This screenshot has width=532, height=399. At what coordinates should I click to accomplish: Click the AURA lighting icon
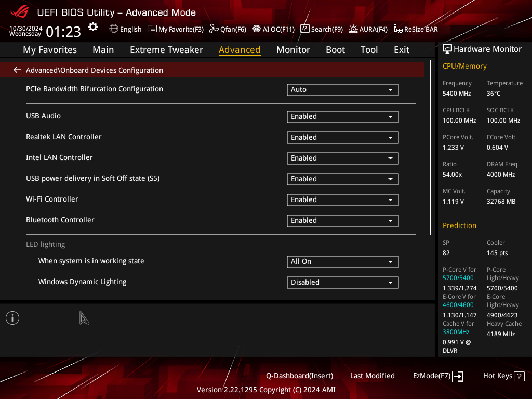click(353, 29)
